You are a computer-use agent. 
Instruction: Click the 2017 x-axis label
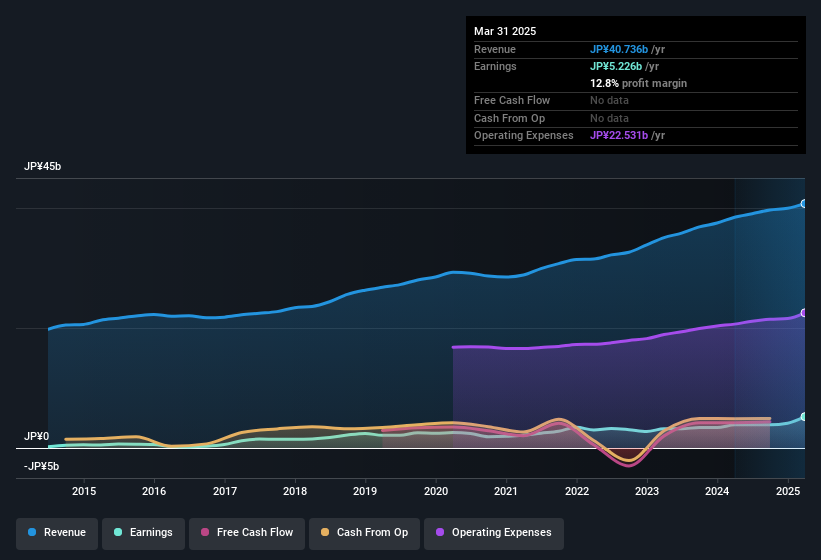point(225,491)
